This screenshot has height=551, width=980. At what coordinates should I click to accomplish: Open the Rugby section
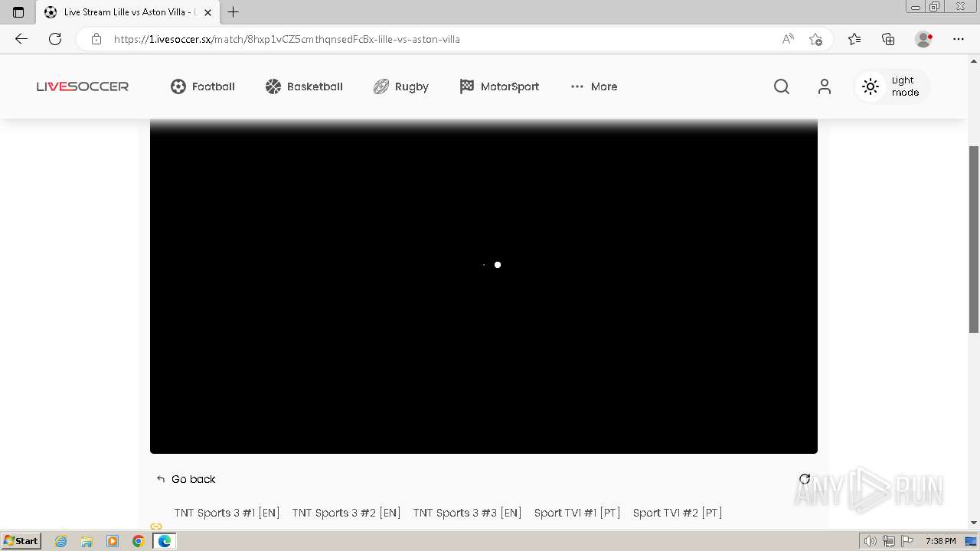pyautogui.click(x=400, y=86)
